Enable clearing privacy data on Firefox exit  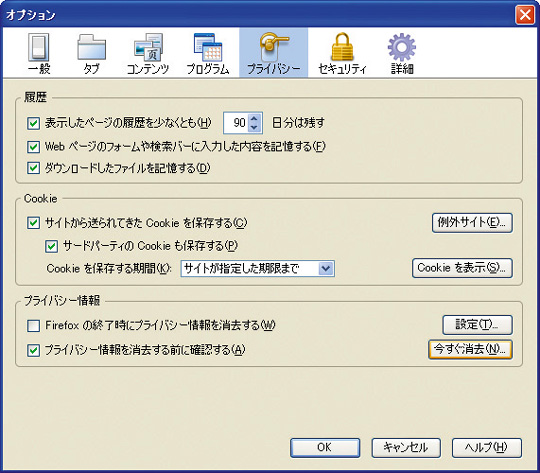pos(33,326)
